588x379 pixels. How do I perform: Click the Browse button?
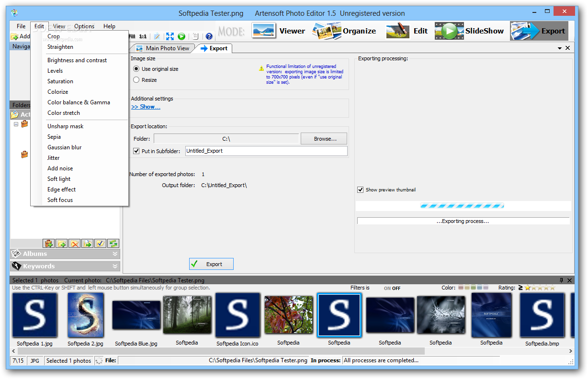(x=324, y=139)
